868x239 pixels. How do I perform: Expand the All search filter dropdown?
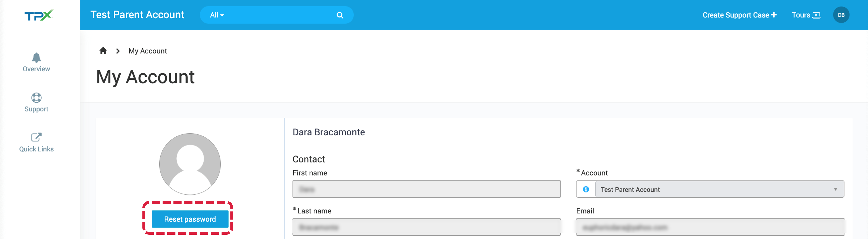[217, 15]
